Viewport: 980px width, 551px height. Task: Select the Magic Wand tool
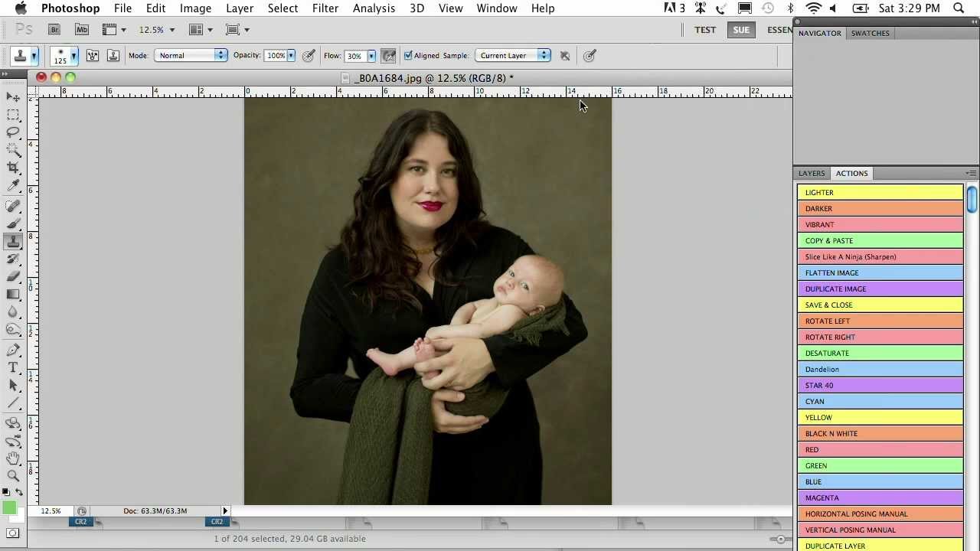click(13, 150)
